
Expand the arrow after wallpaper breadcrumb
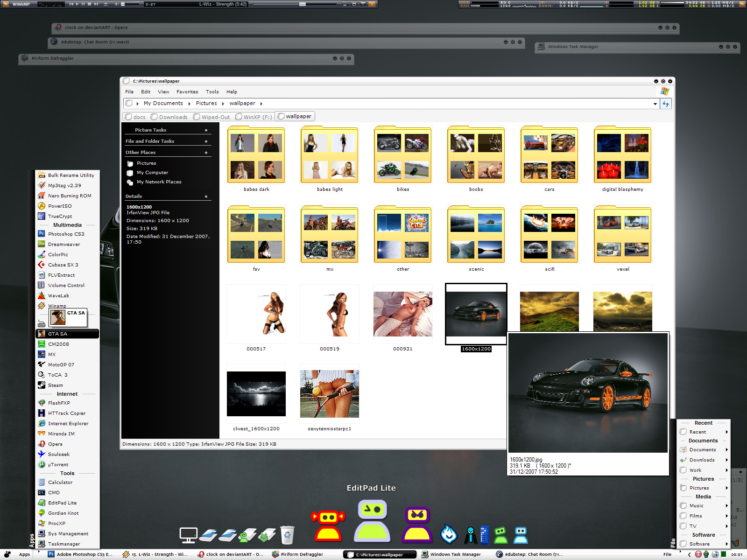pos(261,104)
